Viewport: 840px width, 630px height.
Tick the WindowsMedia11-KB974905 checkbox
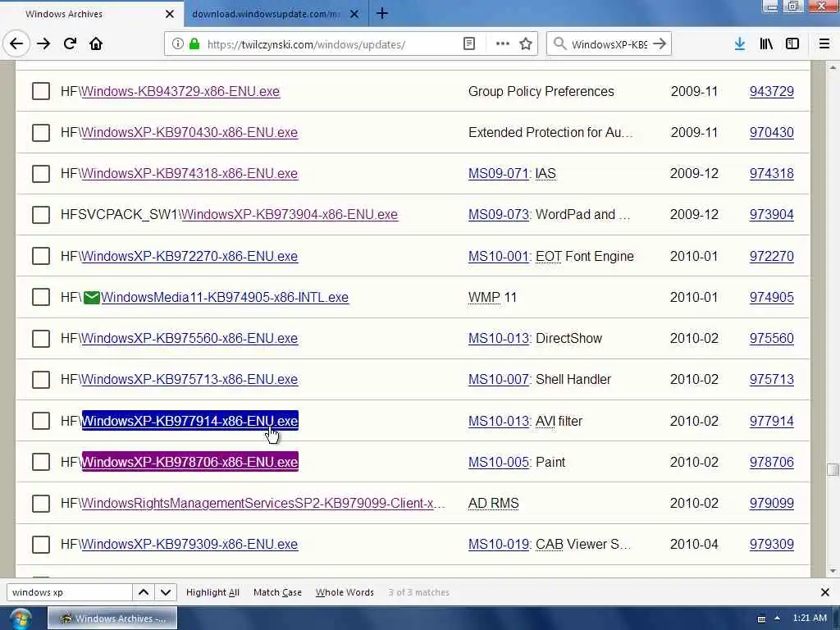[x=41, y=297]
